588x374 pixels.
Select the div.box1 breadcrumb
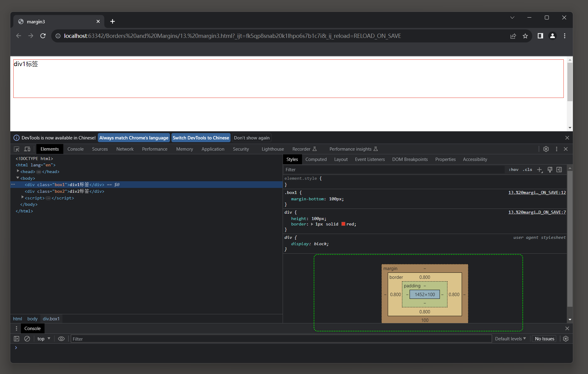(51, 319)
